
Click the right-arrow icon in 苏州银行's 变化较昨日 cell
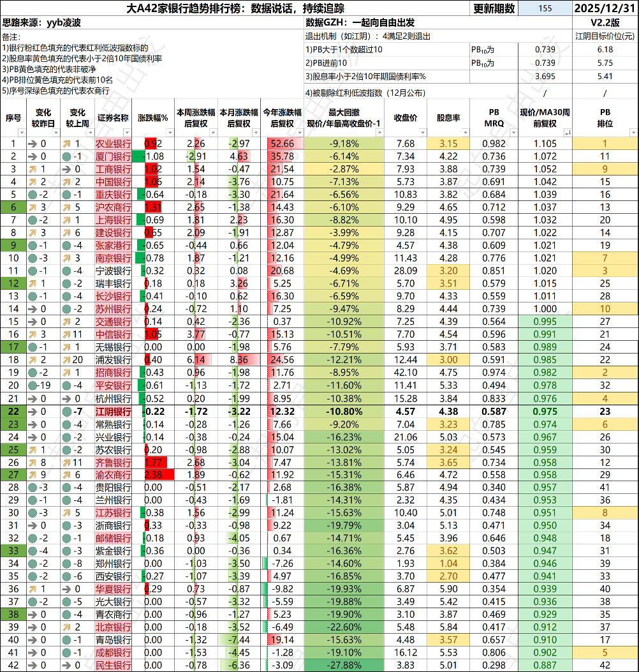coord(33,309)
